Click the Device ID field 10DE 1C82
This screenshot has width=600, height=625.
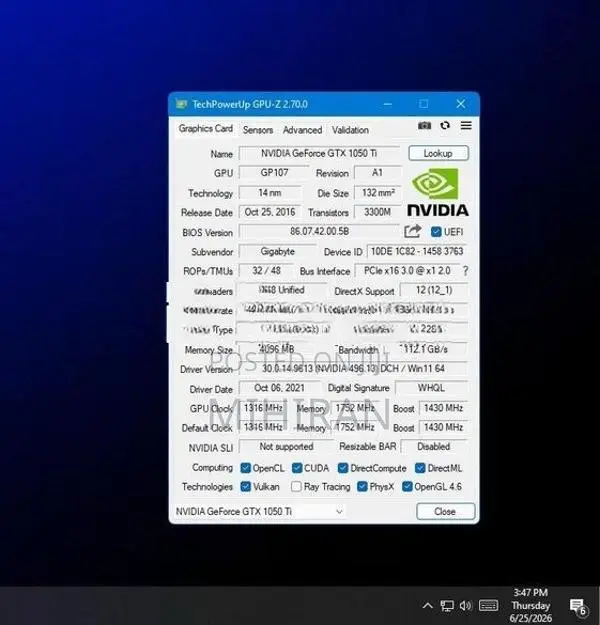[x=417, y=252]
